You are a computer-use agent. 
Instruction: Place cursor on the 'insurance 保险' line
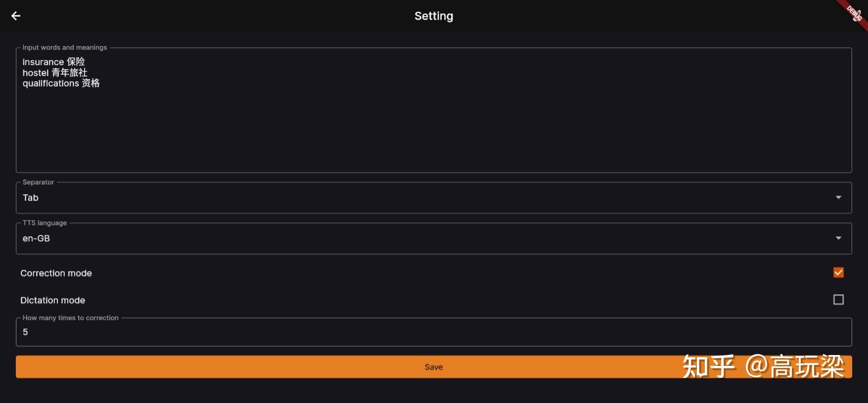[53, 62]
